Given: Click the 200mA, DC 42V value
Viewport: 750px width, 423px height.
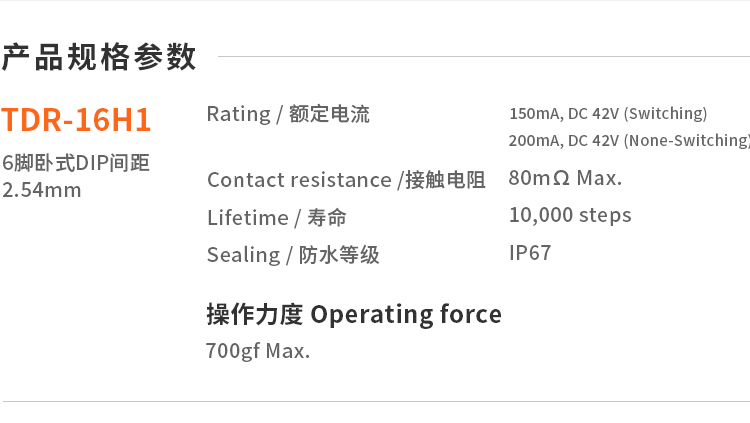Looking at the screenshot, I should click(x=563, y=141).
